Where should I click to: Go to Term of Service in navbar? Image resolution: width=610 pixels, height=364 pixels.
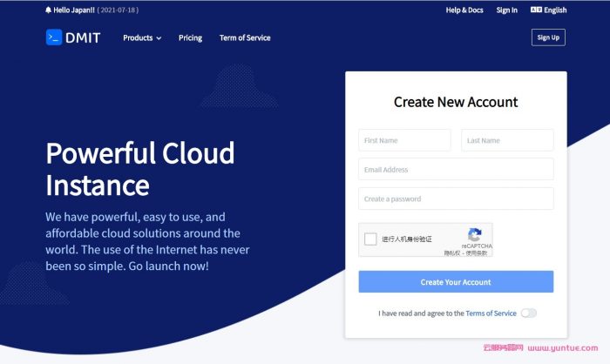tap(245, 38)
